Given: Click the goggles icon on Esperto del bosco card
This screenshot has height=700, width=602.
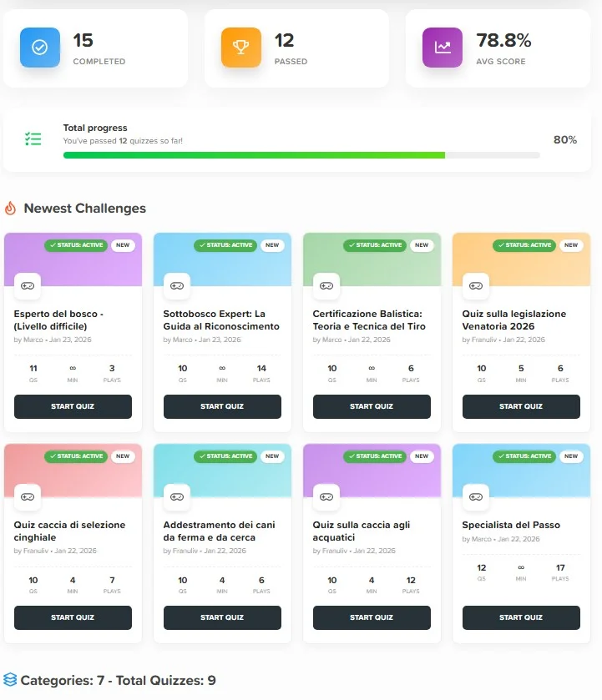Looking at the screenshot, I should pyautogui.click(x=26, y=285).
